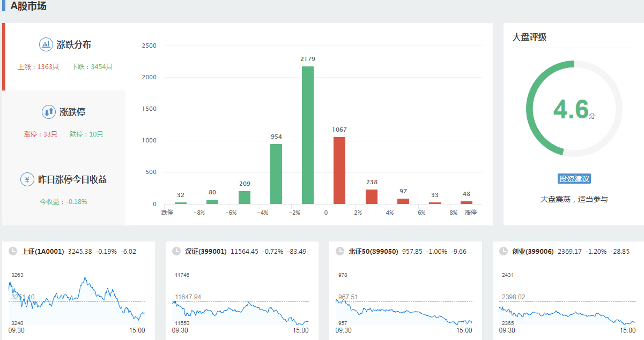Click the 涨跌停 up-down arrows icon
644x340 pixels.
49,112
